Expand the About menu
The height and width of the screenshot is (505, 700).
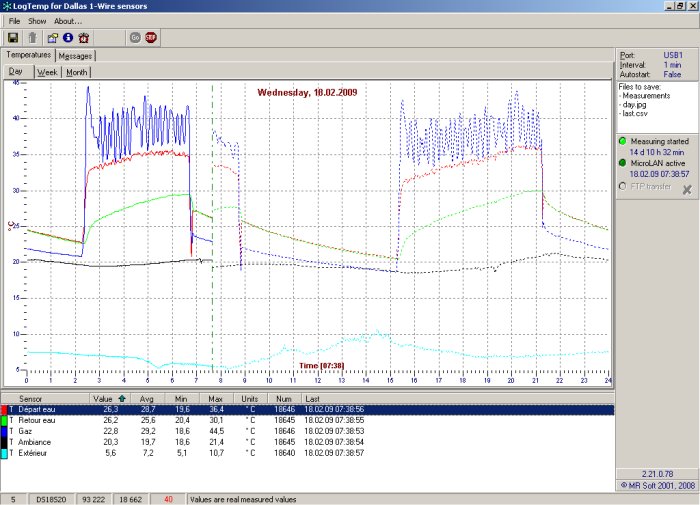point(68,20)
